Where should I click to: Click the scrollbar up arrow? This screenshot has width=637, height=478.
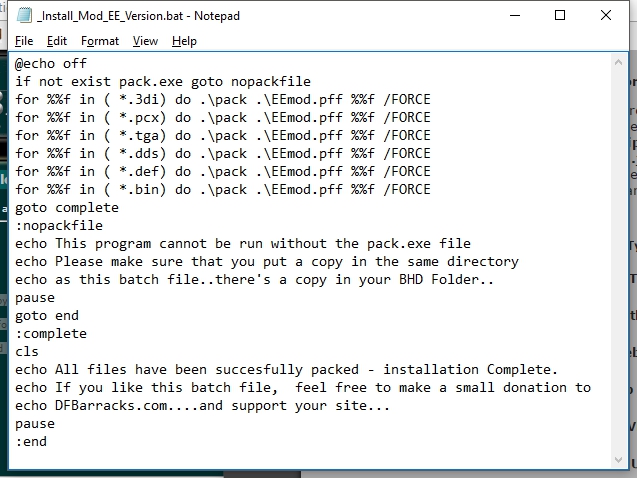click(618, 63)
